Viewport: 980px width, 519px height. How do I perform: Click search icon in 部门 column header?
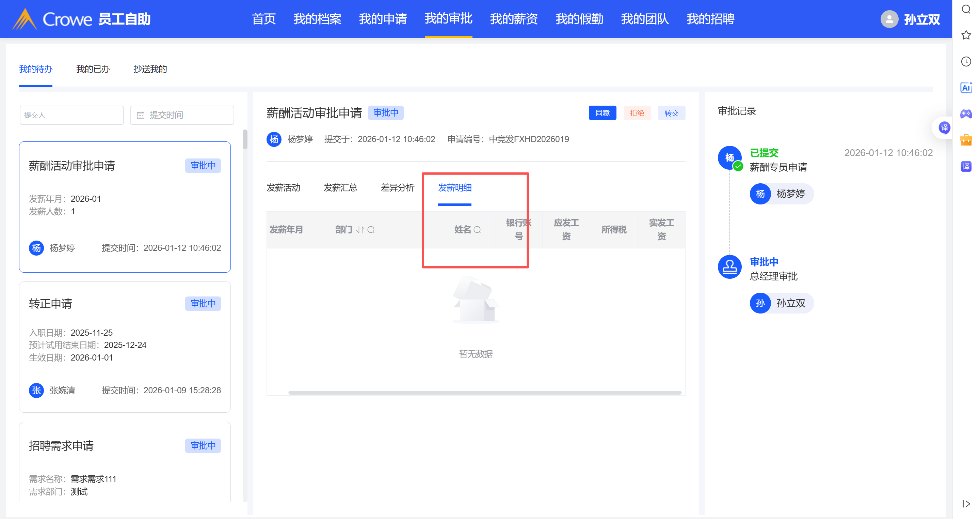tap(371, 230)
